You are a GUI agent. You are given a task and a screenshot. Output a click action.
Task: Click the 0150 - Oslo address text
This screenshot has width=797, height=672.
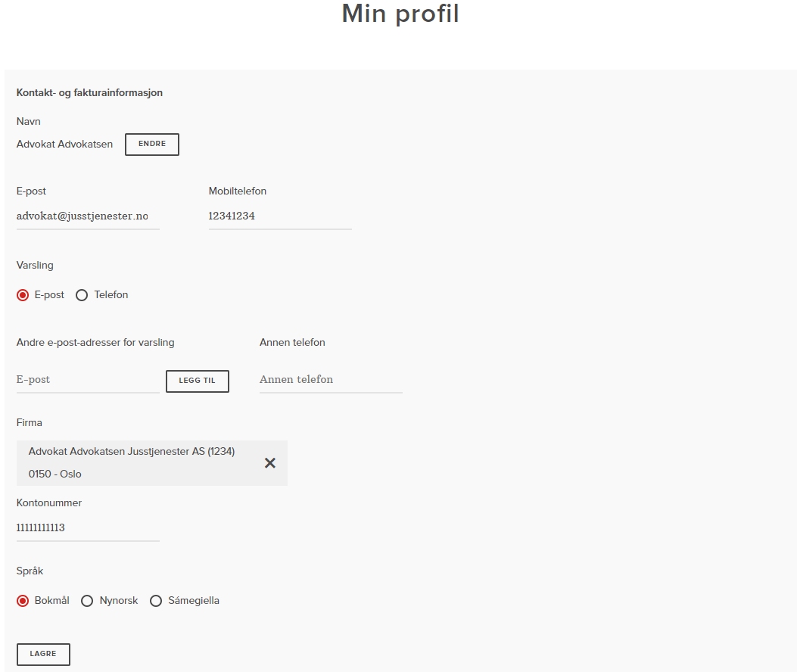pos(55,474)
